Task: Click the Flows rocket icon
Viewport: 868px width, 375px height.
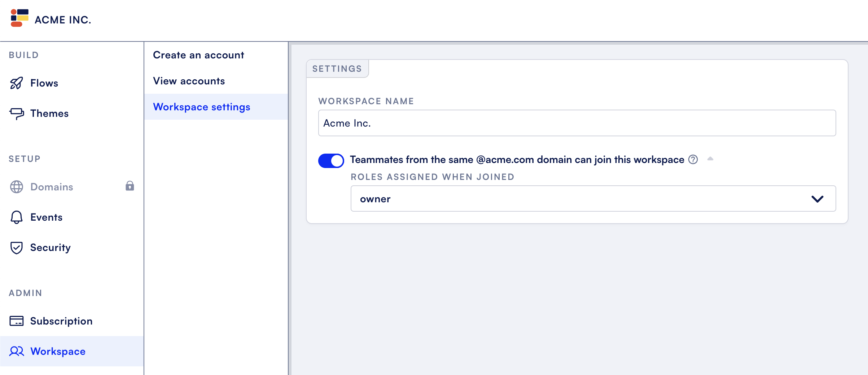Action: (x=16, y=83)
